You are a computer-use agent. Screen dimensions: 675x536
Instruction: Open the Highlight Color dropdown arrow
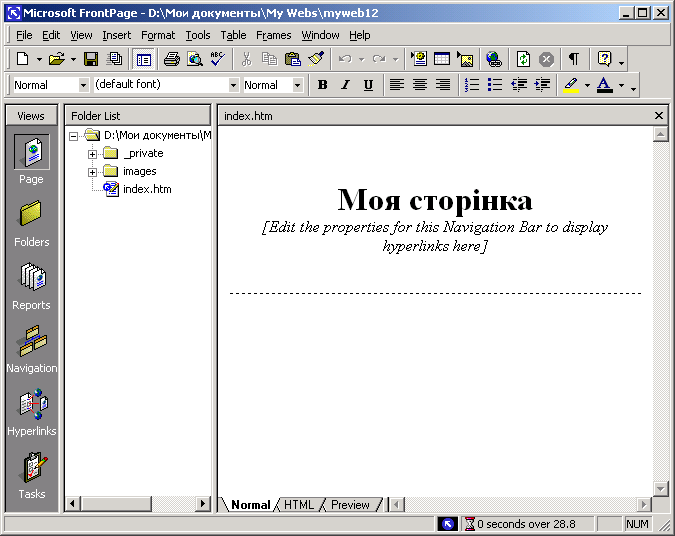(x=587, y=85)
